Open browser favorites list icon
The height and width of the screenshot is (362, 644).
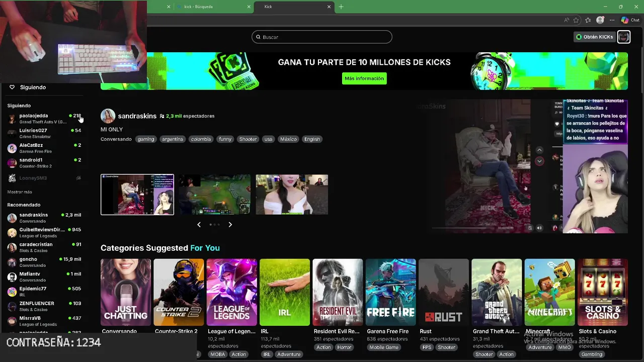click(x=588, y=20)
